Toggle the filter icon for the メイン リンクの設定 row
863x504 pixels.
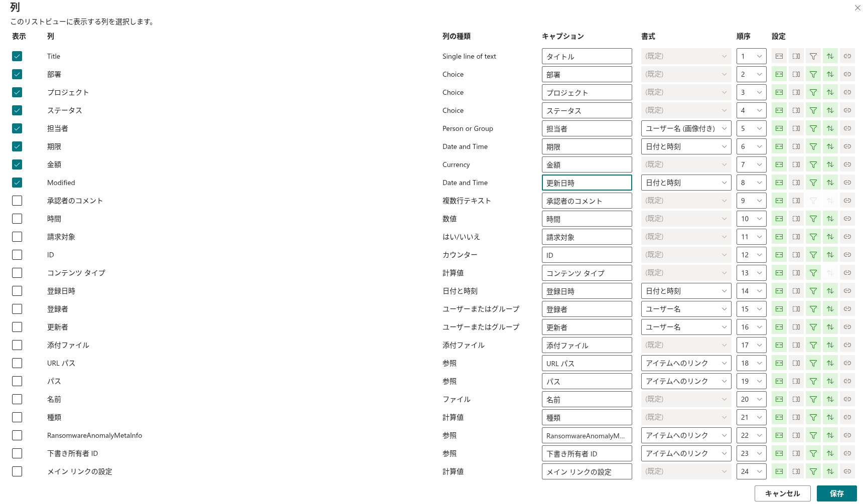(813, 471)
